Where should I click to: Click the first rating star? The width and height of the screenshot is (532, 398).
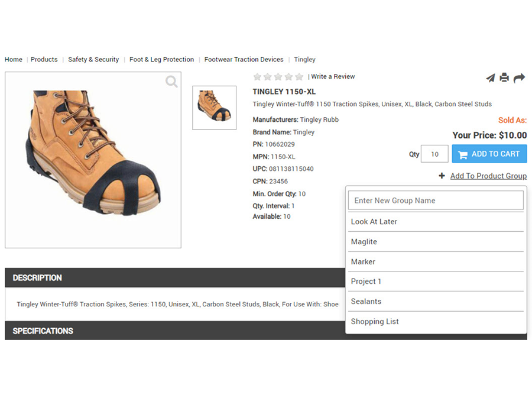257,77
